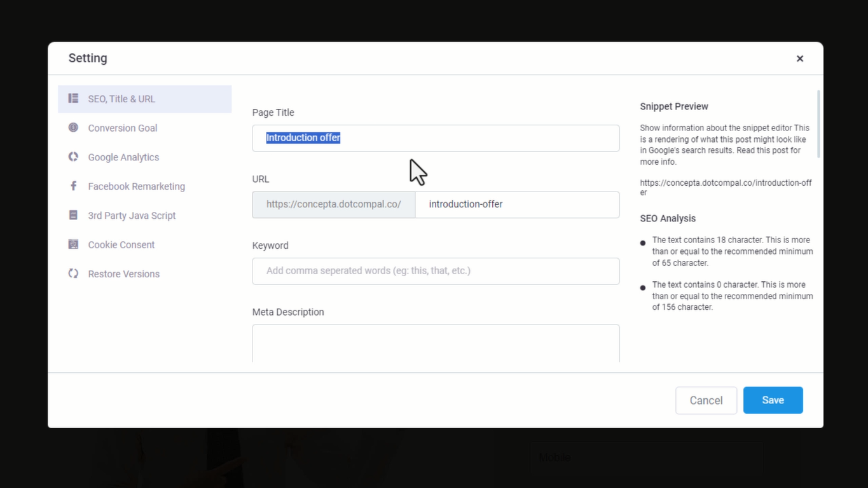Image resolution: width=868 pixels, height=488 pixels.
Task: Click the Snippet Preview heading
Action: (x=674, y=106)
